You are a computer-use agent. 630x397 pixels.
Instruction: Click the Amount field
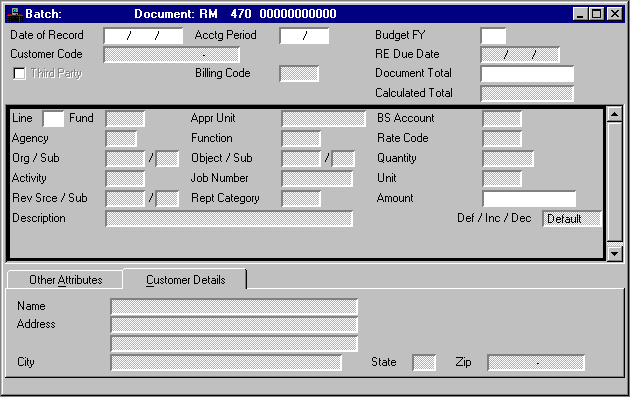tap(529, 199)
